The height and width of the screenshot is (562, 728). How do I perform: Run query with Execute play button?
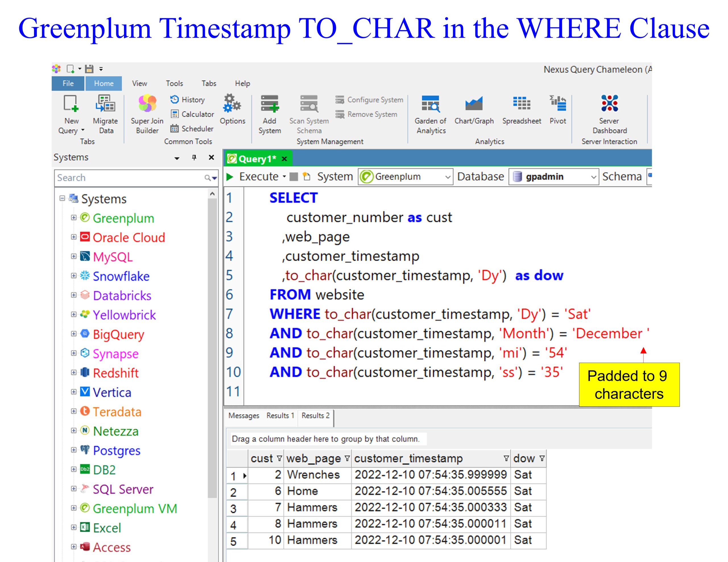point(230,177)
